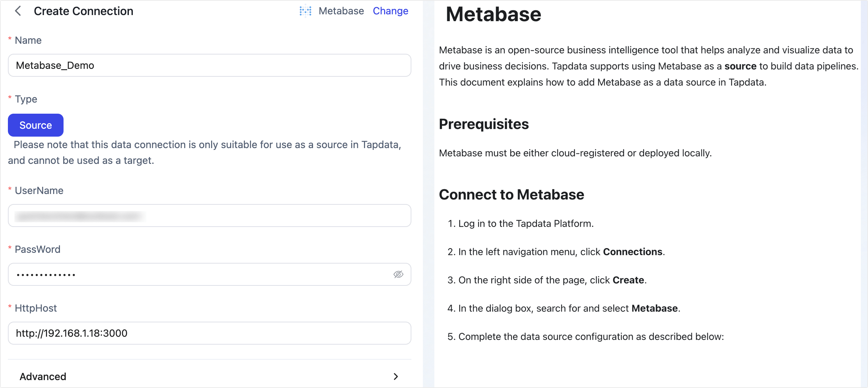The height and width of the screenshot is (388, 868).
Task: Click the Metabase heading in the documentation
Action: point(494,14)
